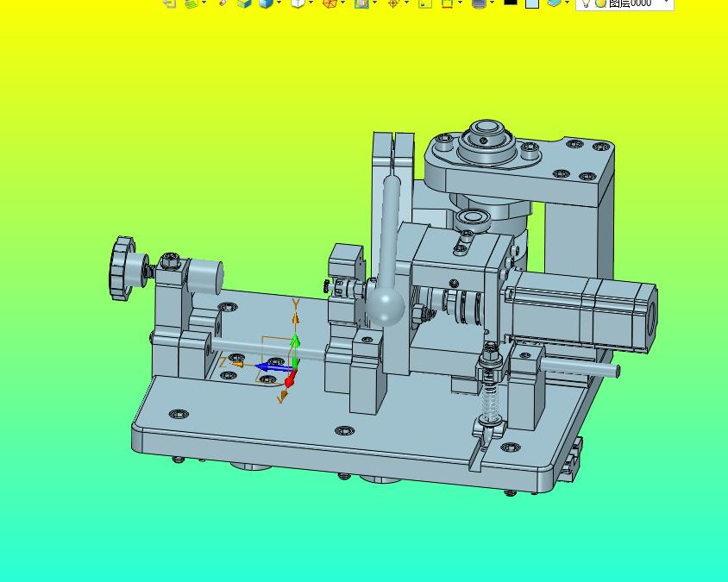Image resolution: width=728 pixels, height=582 pixels.
Task: Click the blue layers stack icon
Action: pyautogui.click(x=554, y=3)
